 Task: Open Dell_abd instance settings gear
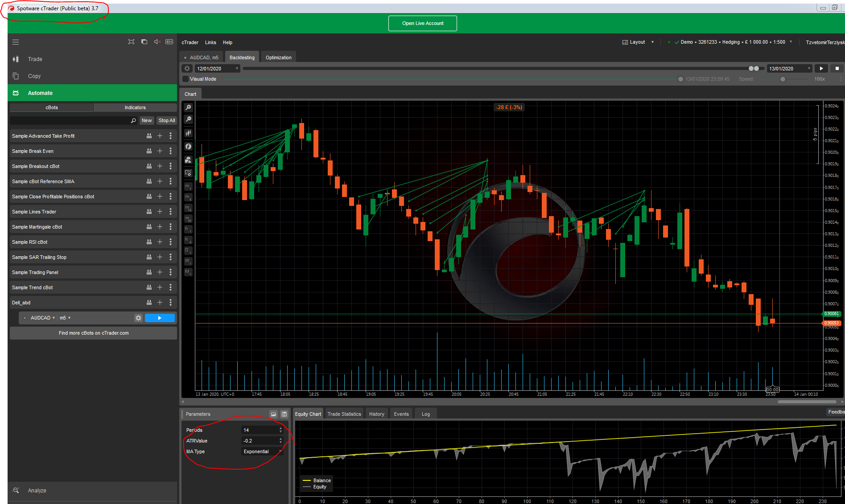(x=138, y=318)
